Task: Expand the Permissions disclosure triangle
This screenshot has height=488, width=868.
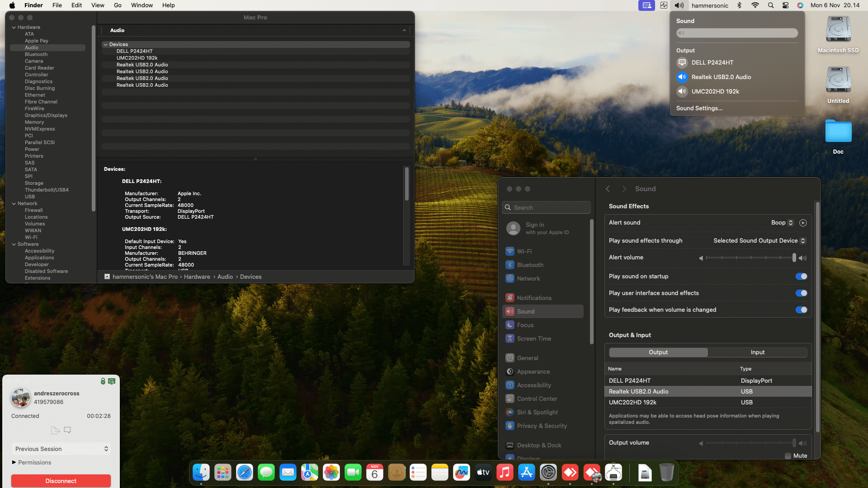Action: point(14,462)
